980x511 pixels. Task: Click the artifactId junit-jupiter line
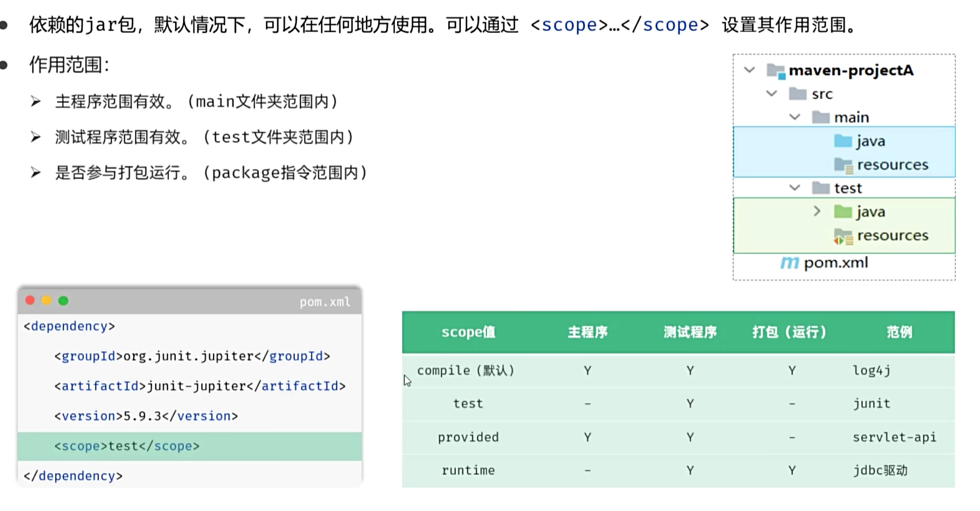(x=200, y=386)
